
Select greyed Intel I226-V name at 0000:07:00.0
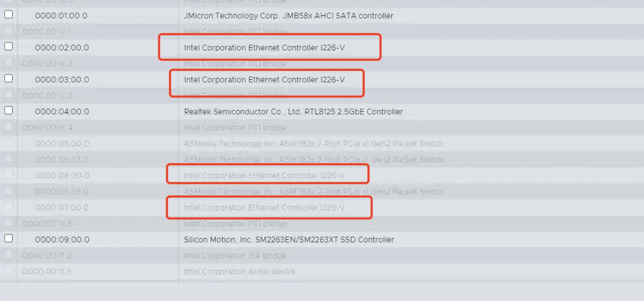[x=264, y=207]
